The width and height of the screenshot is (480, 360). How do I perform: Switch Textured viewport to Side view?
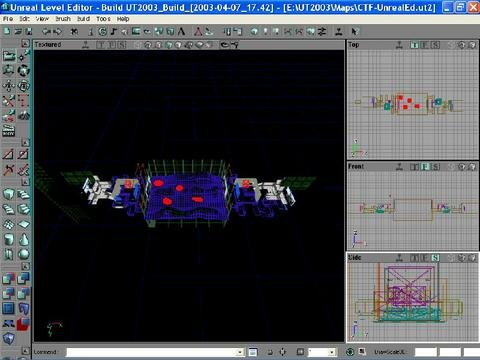pyautogui.click(x=122, y=45)
